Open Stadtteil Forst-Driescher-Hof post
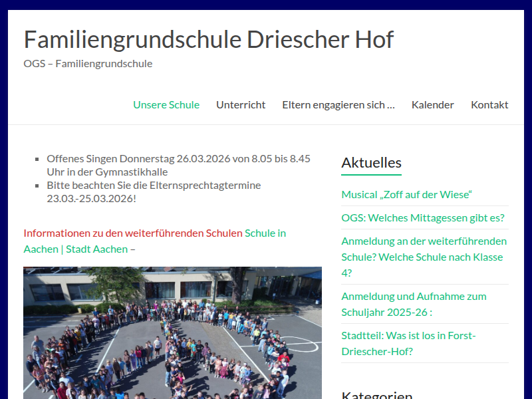This screenshot has width=532, height=399. 408,343
